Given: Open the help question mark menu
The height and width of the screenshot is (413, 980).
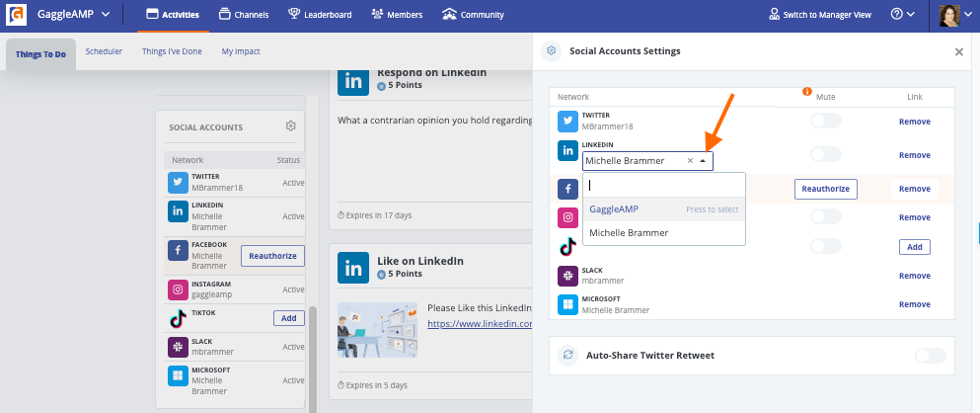Looking at the screenshot, I should coord(902,14).
